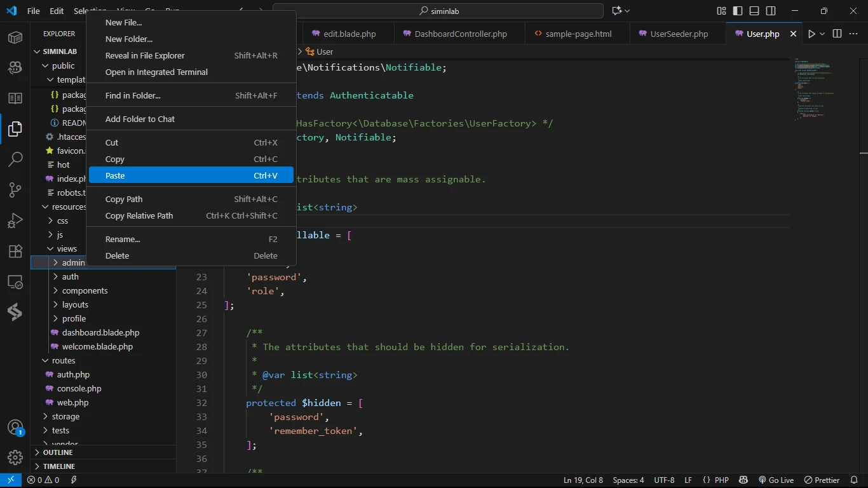Screen dimensions: 868x488
Task: Open web.php in the routes folder
Action: 72,402
